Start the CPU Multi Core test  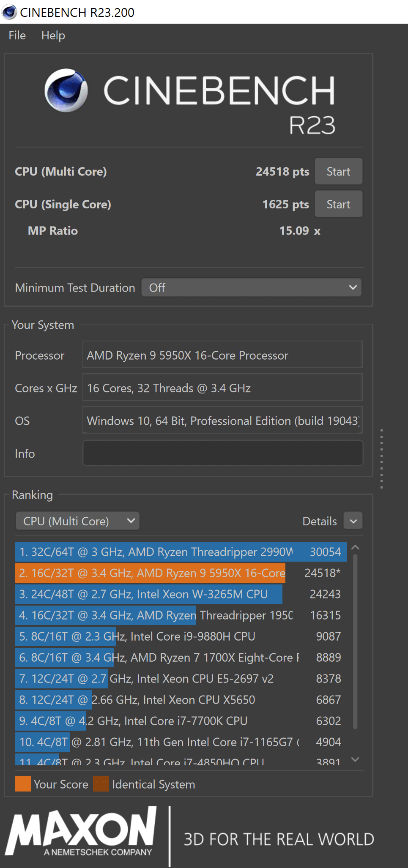(338, 172)
